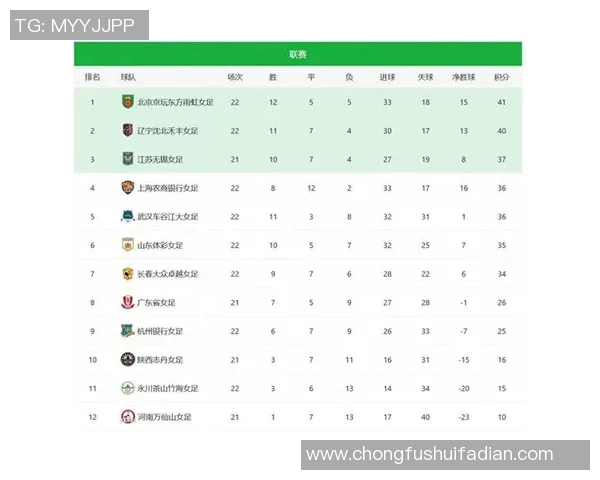The height and width of the screenshot is (480, 600).
Task: Click the Shandong team logo in row 6
Action: pyautogui.click(x=127, y=244)
